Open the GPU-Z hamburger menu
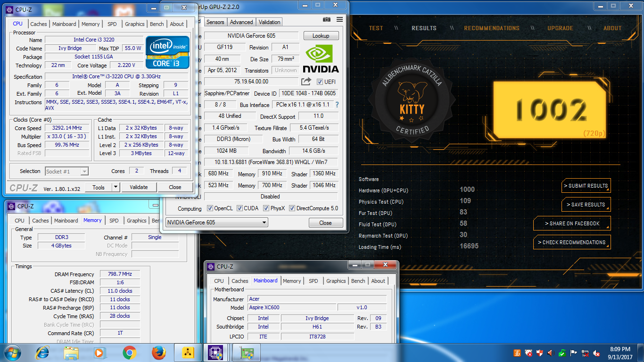Image resolution: width=644 pixels, height=362 pixels. (339, 19)
